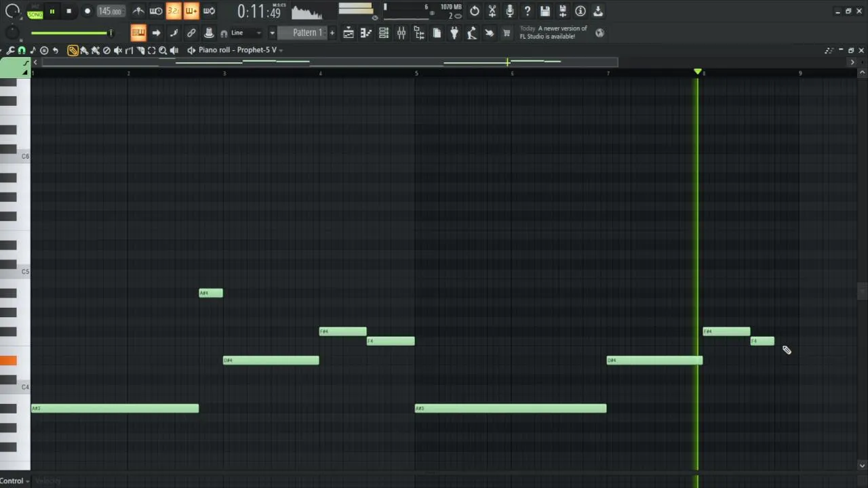
Task: Click the globe news icon
Action: [600, 32]
